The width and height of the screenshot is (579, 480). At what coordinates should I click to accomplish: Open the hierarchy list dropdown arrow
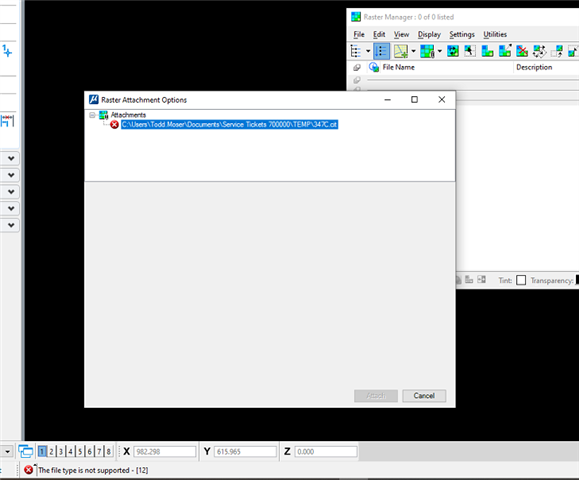[x=368, y=51]
